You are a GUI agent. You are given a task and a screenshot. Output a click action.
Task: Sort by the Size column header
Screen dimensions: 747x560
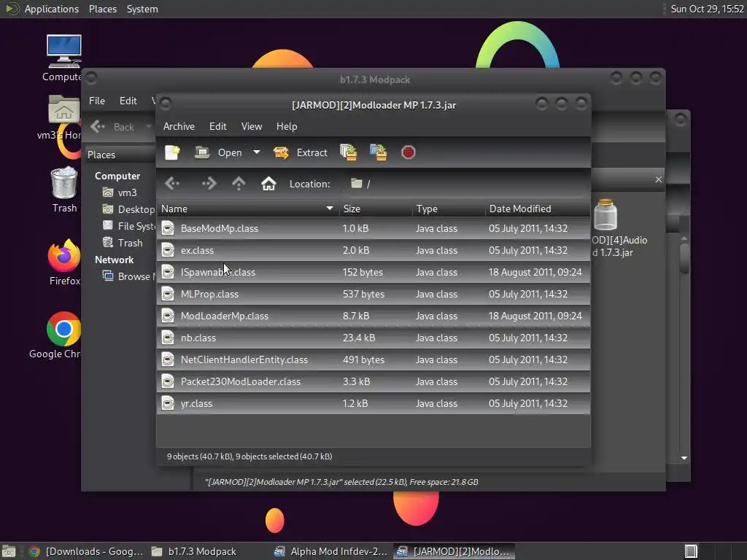click(x=376, y=209)
